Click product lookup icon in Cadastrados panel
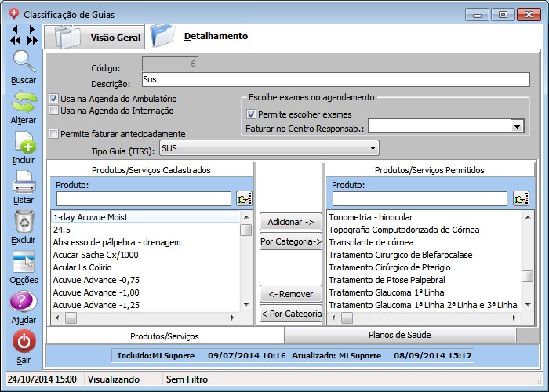The height and width of the screenshot is (392, 549). [x=244, y=198]
